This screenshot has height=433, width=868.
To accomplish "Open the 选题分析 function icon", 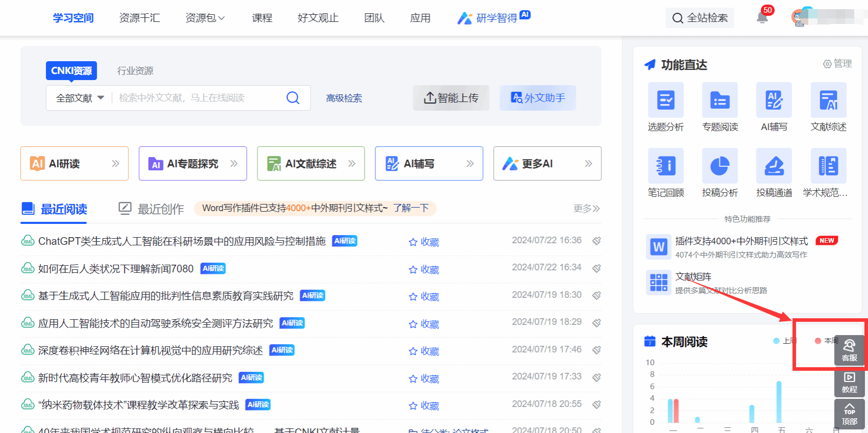I will tap(665, 100).
